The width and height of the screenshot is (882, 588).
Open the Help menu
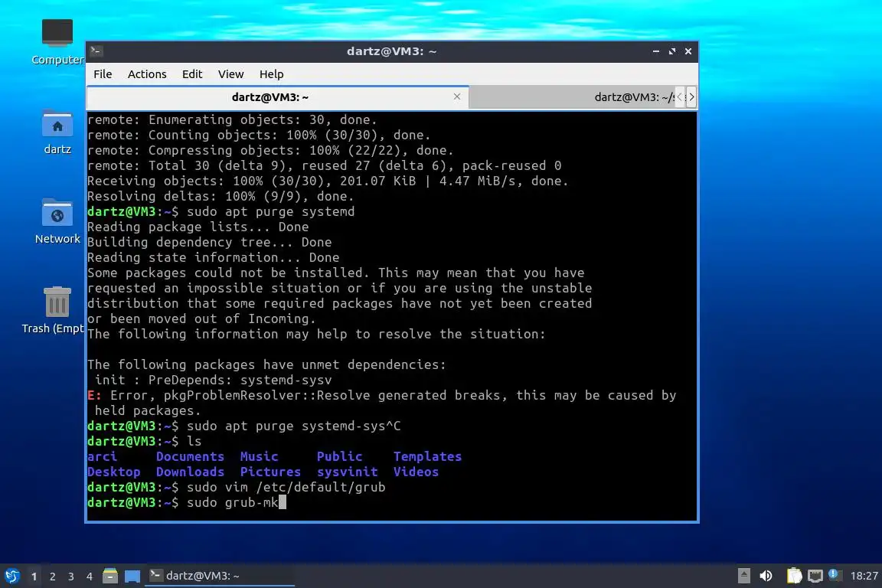tap(271, 74)
